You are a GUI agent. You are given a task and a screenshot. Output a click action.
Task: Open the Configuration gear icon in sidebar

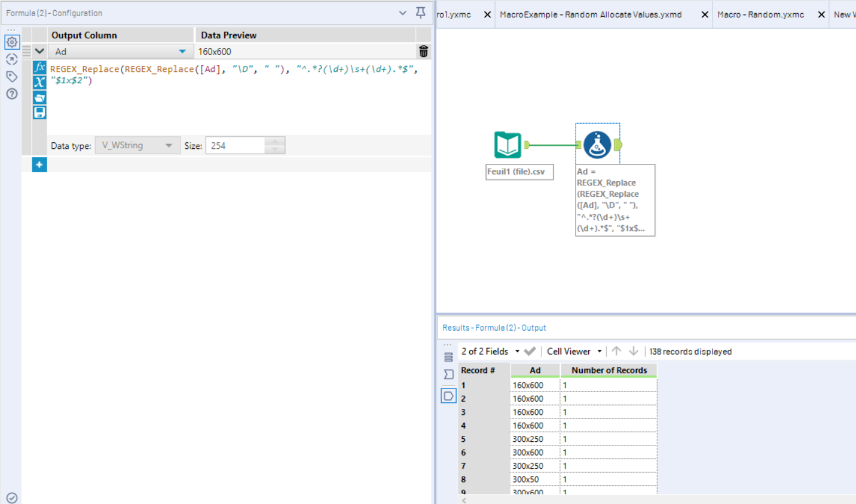(x=12, y=42)
